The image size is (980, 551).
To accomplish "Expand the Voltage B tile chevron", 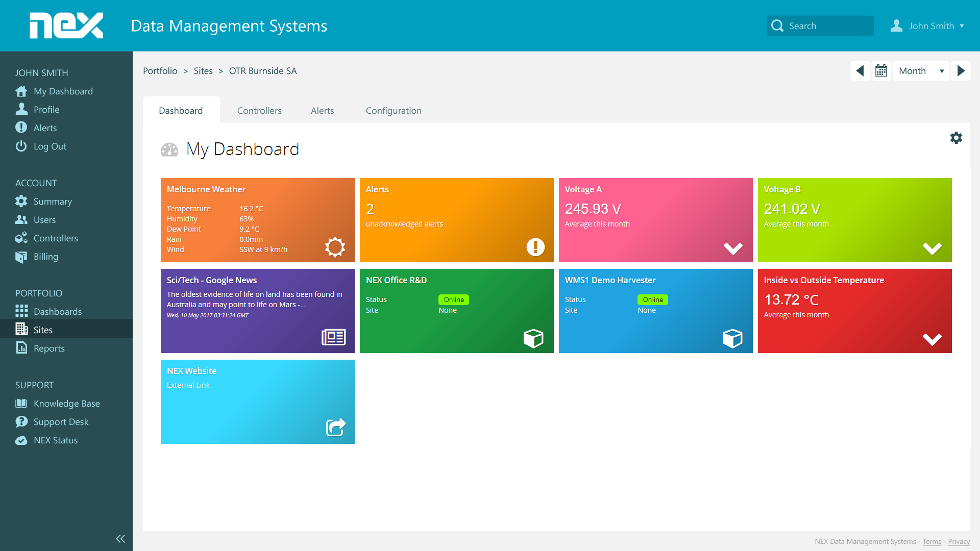I will coord(933,249).
